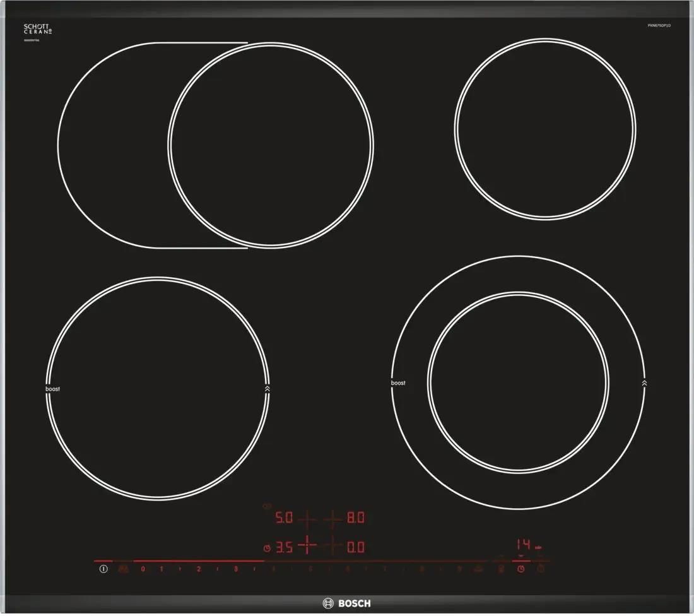Tap the clock timer icon under 14
This screenshot has height=616, width=694.
click(521, 569)
